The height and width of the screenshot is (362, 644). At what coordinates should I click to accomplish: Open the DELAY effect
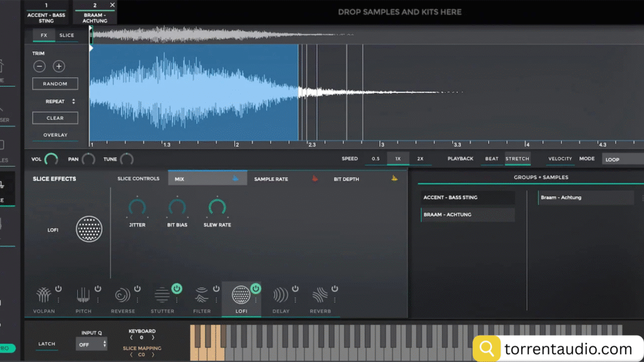click(x=282, y=295)
